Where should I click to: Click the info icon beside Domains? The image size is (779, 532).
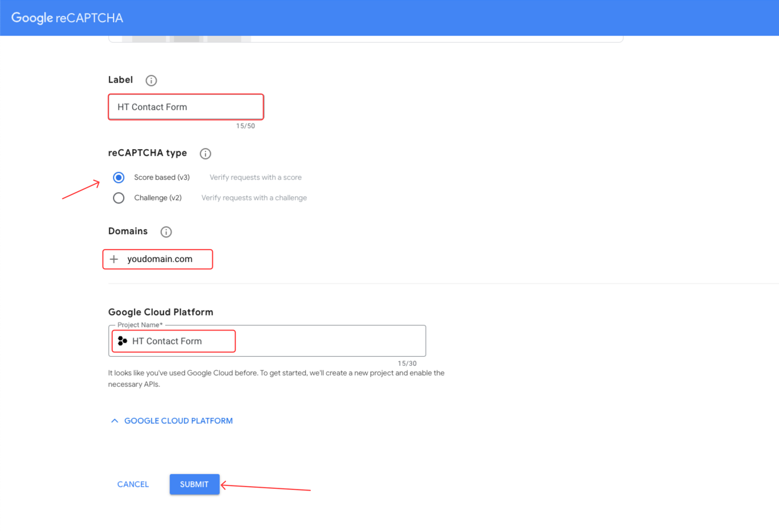(x=166, y=232)
